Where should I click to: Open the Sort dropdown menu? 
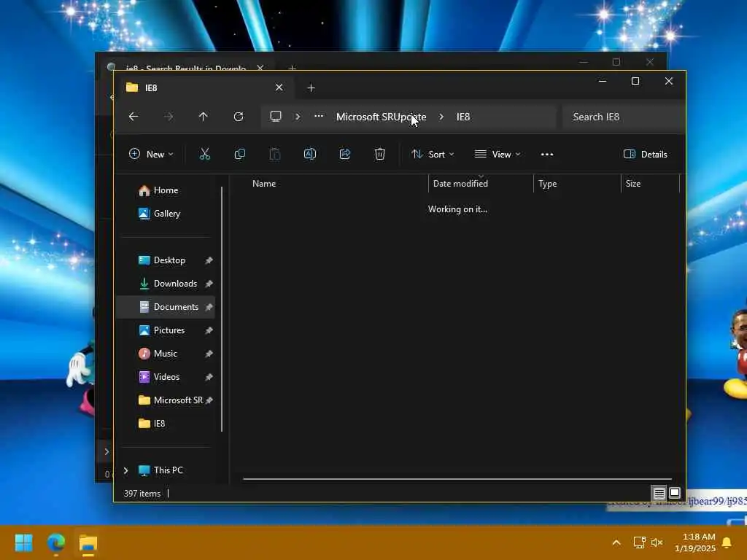pos(433,155)
